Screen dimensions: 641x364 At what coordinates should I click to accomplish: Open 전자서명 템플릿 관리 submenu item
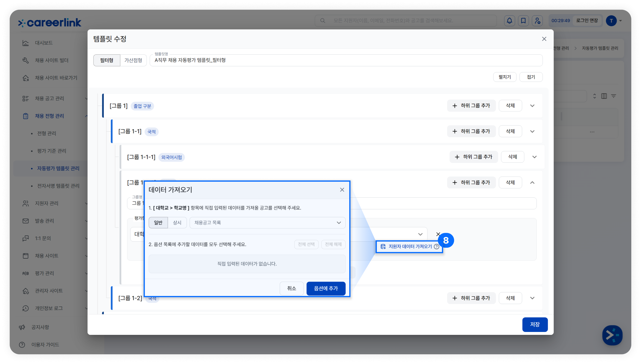coord(58,186)
